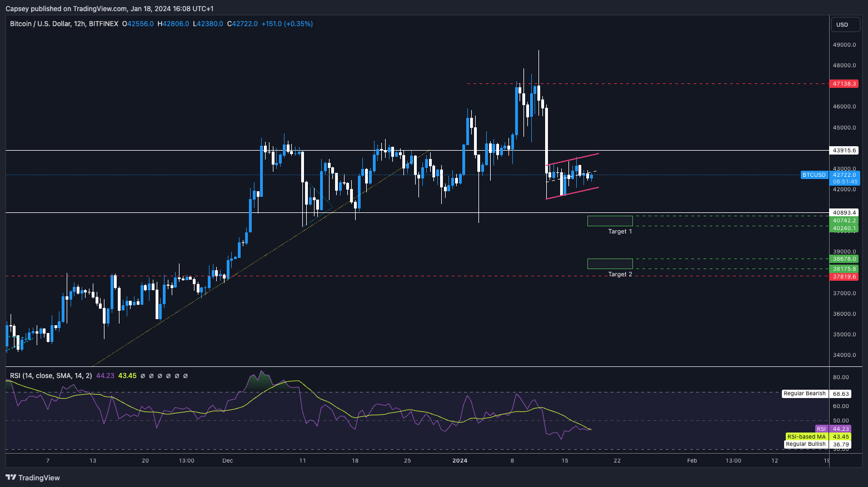Click the 46000.0 price scale label
This screenshot has height=487, width=868.
click(x=844, y=106)
